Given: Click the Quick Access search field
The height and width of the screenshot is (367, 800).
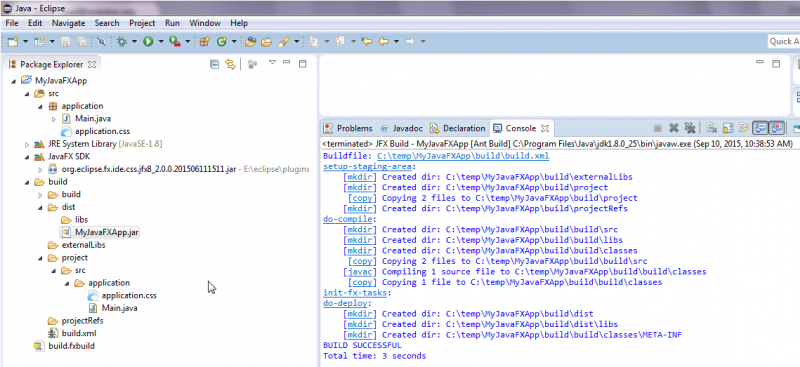Looking at the screenshot, I should 784,41.
